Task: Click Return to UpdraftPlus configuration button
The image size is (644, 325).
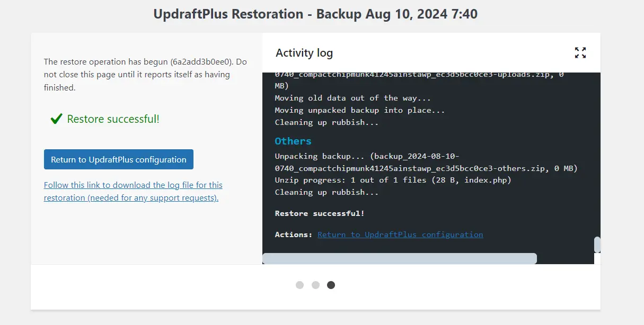Action: tap(119, 159)
